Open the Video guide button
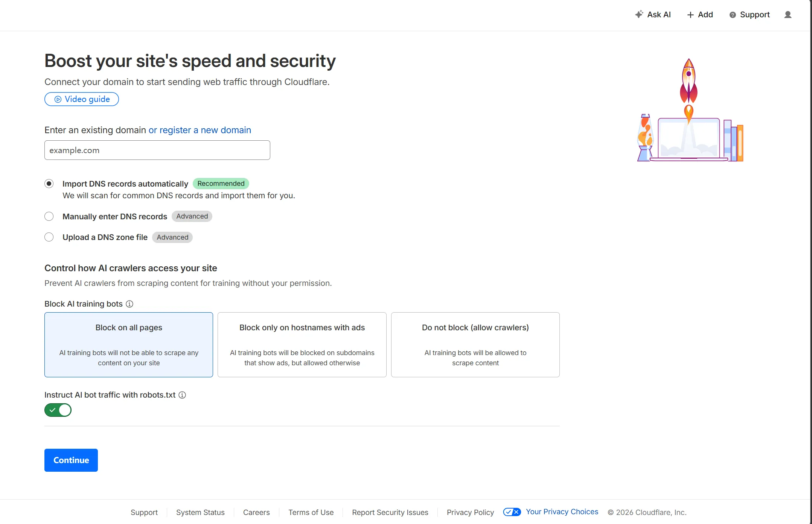This screenshot has width=812, height=524. pos(82,99)
